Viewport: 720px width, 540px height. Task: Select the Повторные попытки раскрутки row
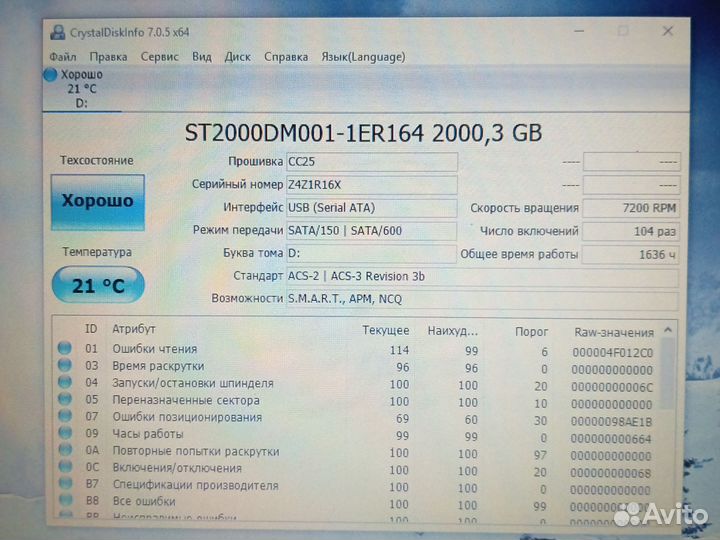358,453
